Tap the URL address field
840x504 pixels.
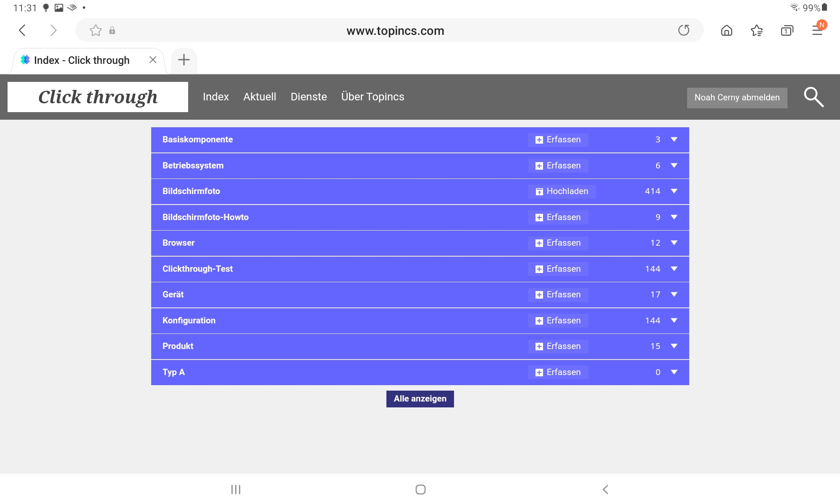click(x=395, y=31)
